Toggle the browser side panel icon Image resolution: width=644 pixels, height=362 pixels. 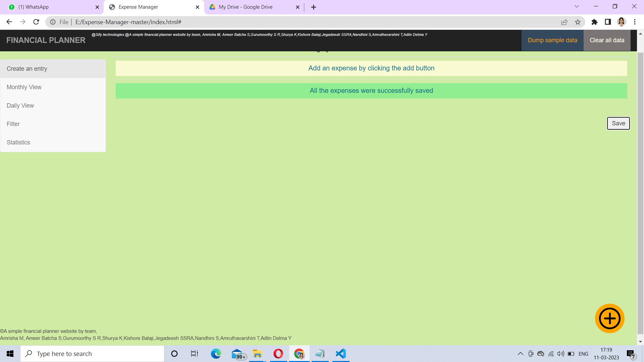point(608,22)
